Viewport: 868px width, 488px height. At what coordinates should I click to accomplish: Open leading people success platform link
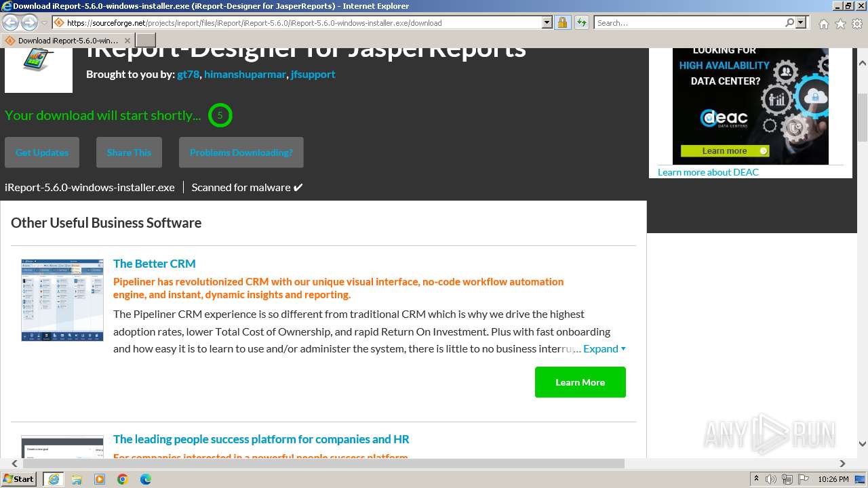[261, 439]
